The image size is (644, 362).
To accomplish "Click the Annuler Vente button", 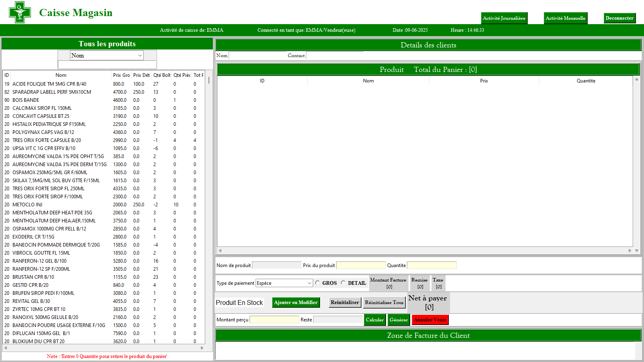I will (429, 319).
